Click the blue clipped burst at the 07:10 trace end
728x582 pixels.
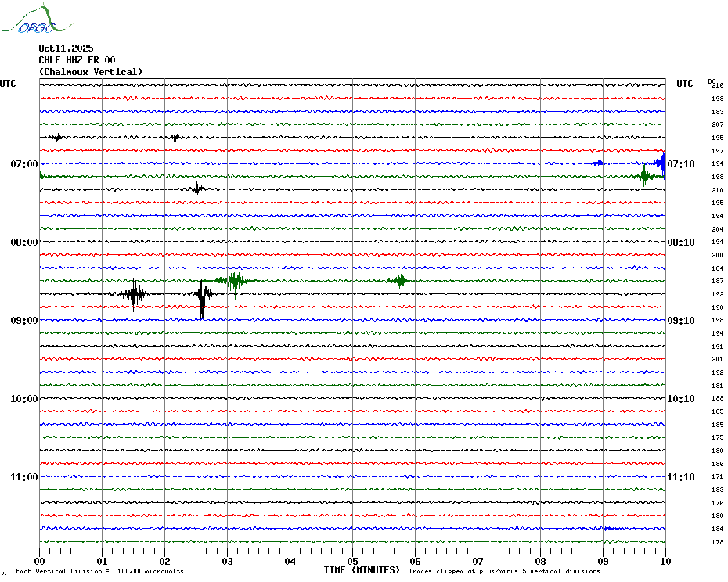pos(660,164)
